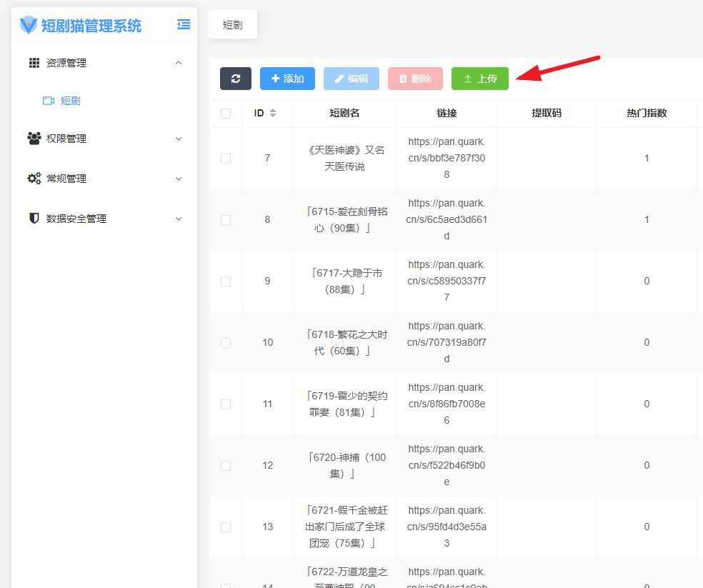Check the row with ID 7

pyautogui.click(x=226, y=159)
